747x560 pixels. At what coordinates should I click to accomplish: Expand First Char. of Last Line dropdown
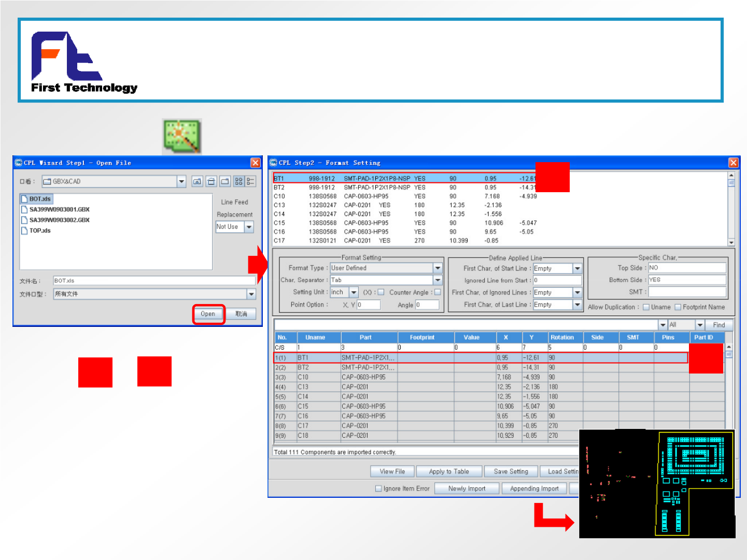(x=577, y=305)
